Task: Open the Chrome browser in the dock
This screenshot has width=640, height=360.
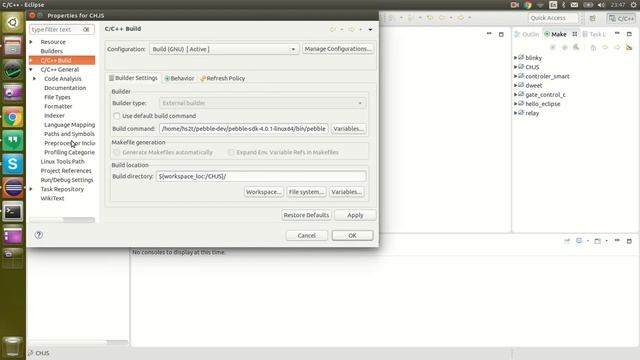Action: [x=13, y=118]
